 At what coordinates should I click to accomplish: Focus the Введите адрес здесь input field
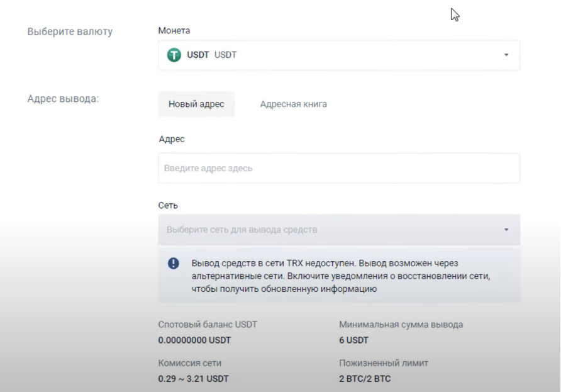click(338, 169)
